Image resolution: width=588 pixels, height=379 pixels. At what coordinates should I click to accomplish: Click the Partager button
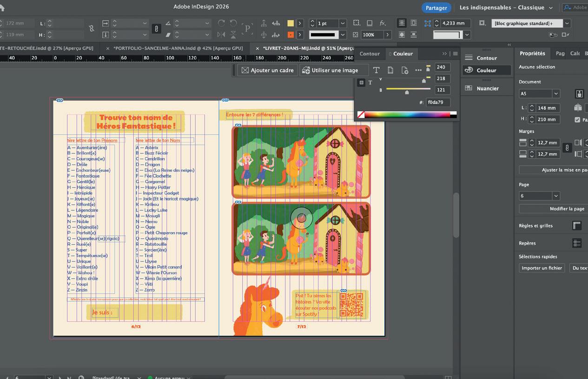point(436,7)
